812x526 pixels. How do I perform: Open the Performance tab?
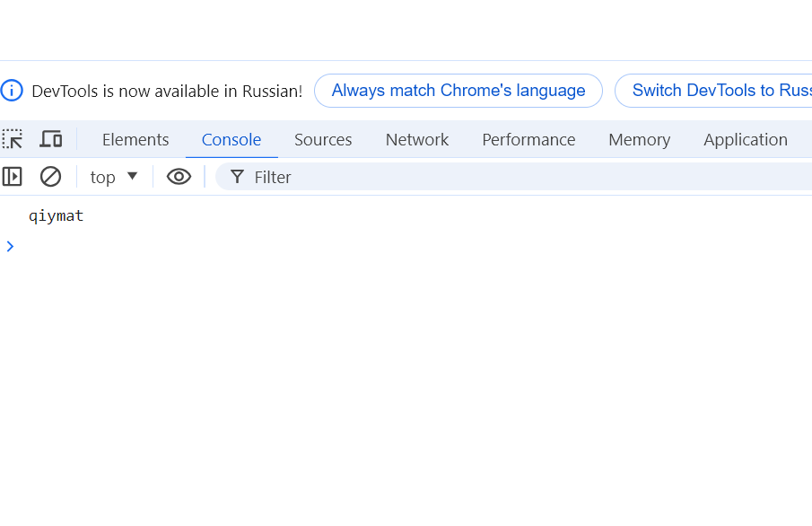click(528, 140)
